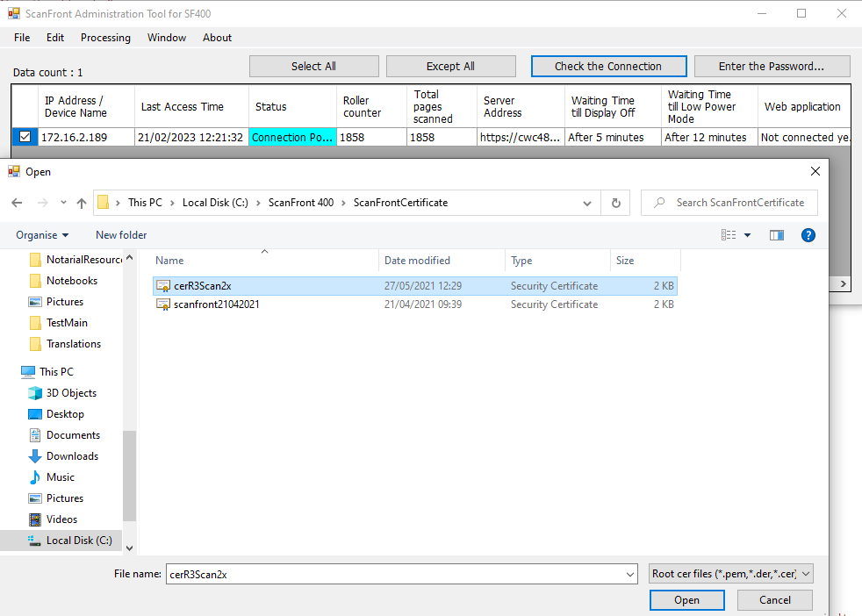This screenshot has height=616, width=862.
Task: Open Downloads in the navigation pane
Action: (x=71, y=456)
